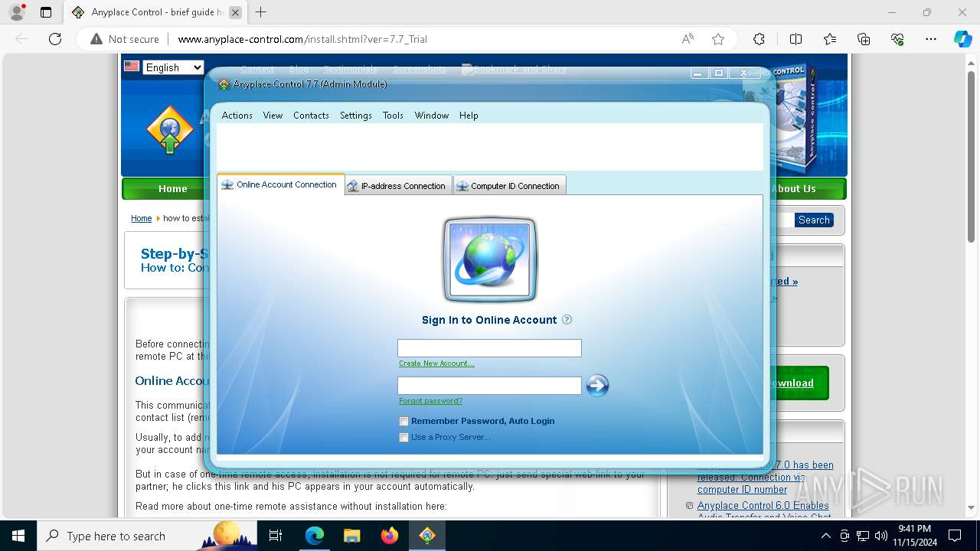
Task: Click the Not secure site info
Action: pyautogui.click(x=125, y=39)
